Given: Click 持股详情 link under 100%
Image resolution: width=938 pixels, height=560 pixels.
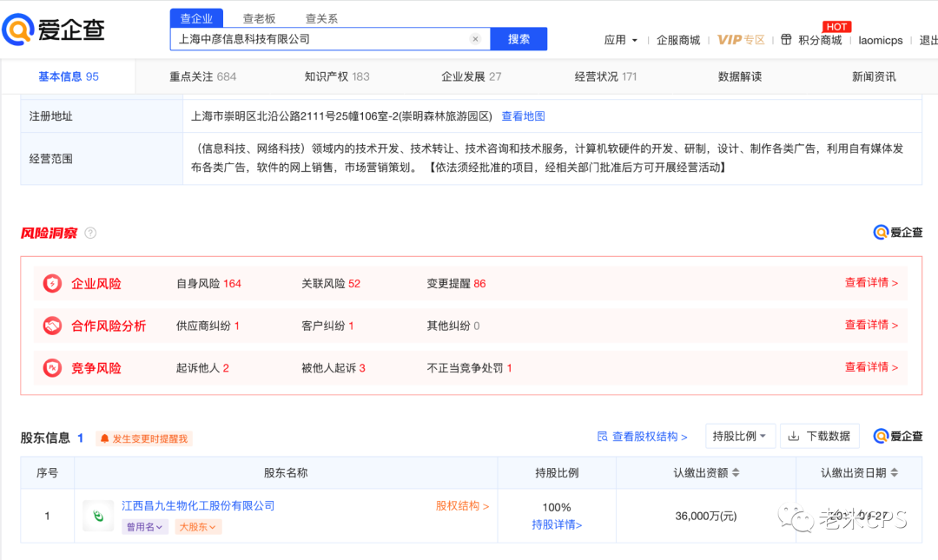Looking at the screenshot, I should [x=557, y=524].
